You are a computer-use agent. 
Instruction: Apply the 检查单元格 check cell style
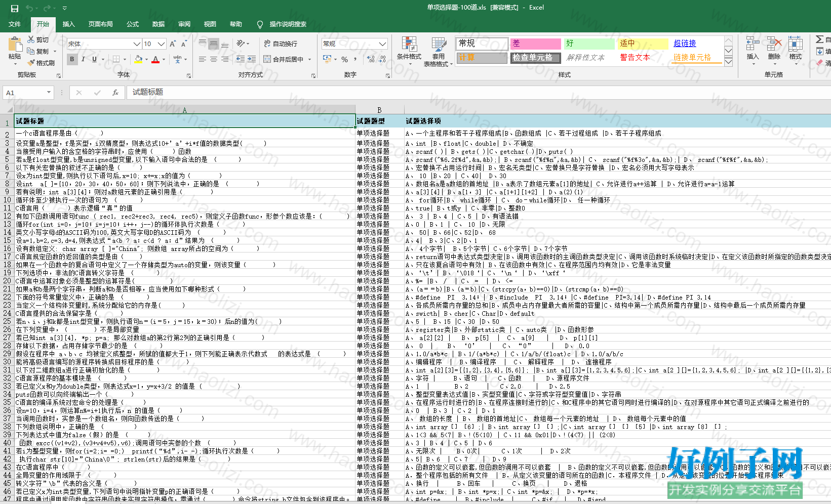pyautogui.click(x=535, y=58)
